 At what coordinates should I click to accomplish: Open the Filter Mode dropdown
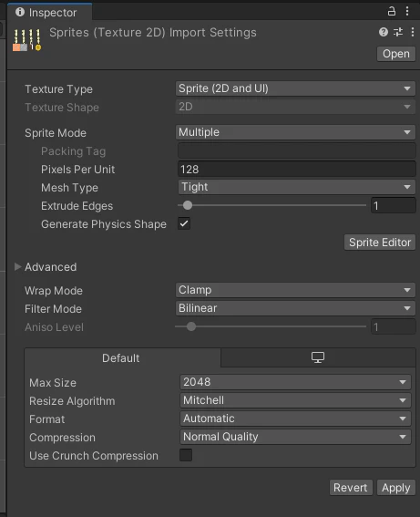295,308
